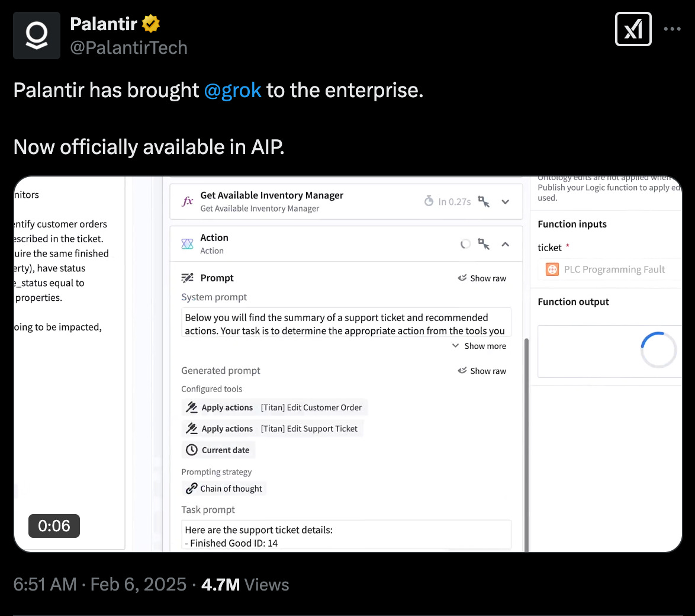Click the Prompting strategy label

point(216,472)
